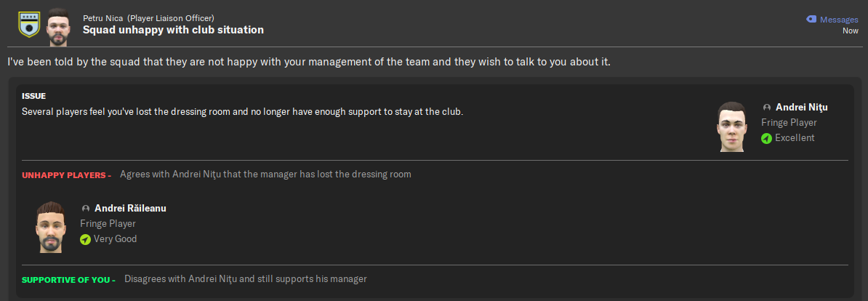Open Andrei Răileanu's profile name link

click(130, 209)
